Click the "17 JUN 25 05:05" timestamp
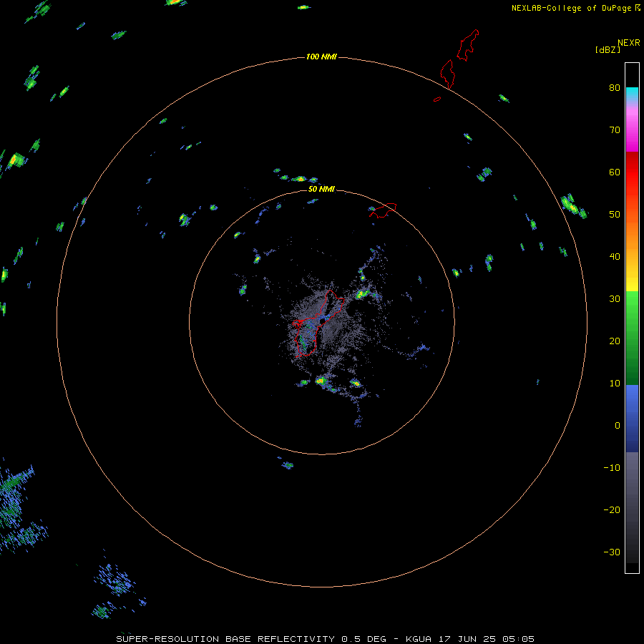The image size is (644, 644). 487,639
